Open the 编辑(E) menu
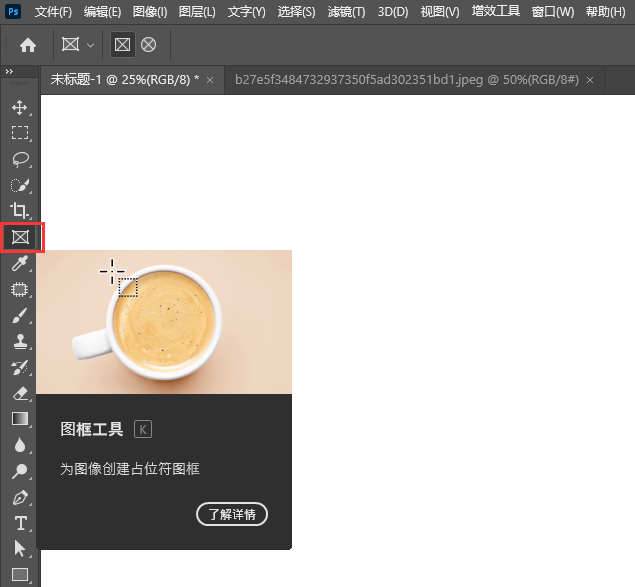This screenshot has height=587, width=635. pyautogui.click(x=102, y=12)
